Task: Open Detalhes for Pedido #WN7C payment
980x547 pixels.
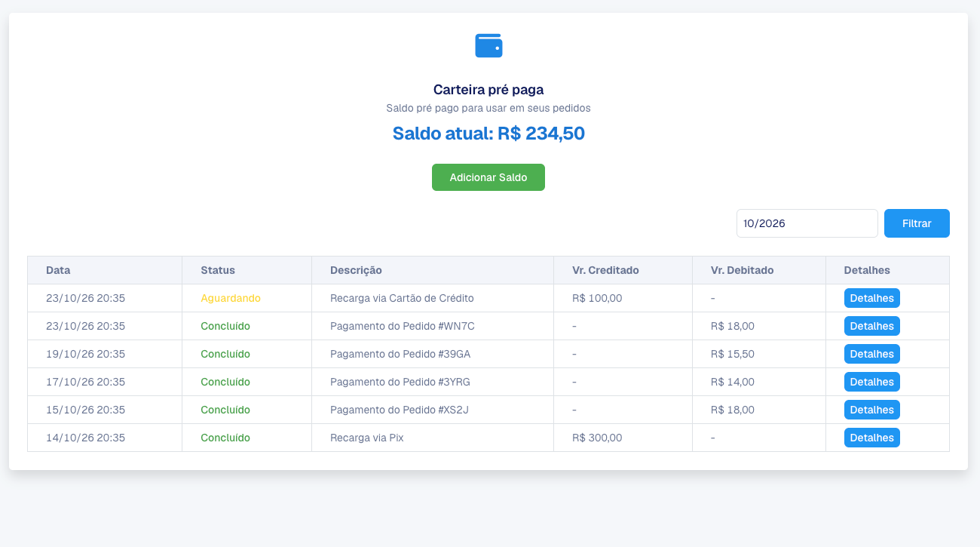Action: point(872,326)
